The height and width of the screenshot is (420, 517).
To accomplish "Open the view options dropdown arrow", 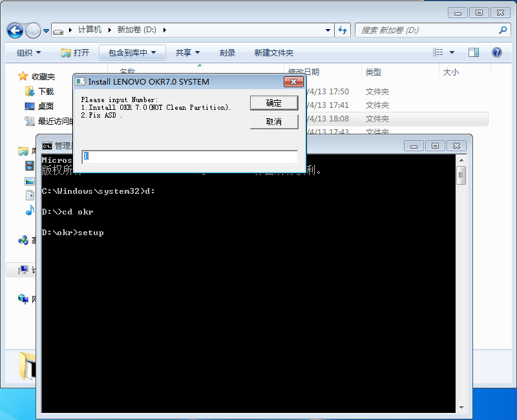I will [452, 52].
